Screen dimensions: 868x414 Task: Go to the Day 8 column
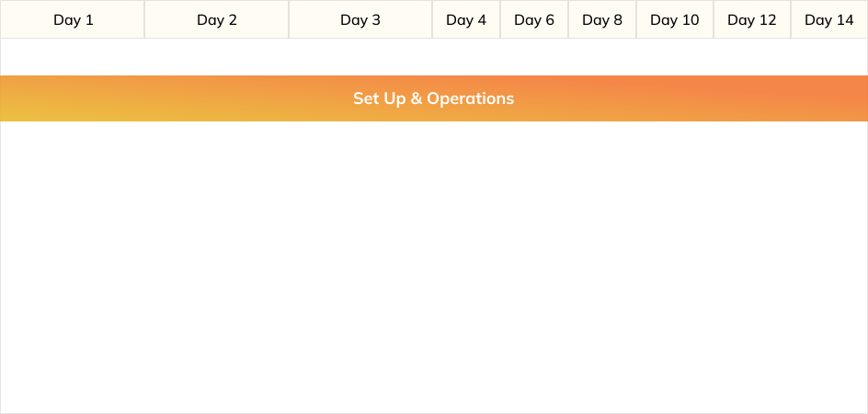(x=602, y=19)
